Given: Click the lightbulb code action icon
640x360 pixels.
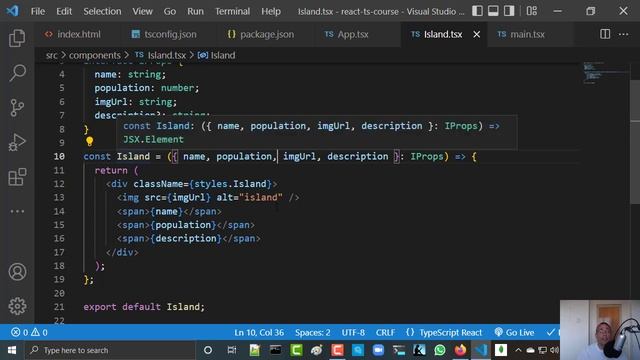Looking at the screenshot, I should [89, 142].
